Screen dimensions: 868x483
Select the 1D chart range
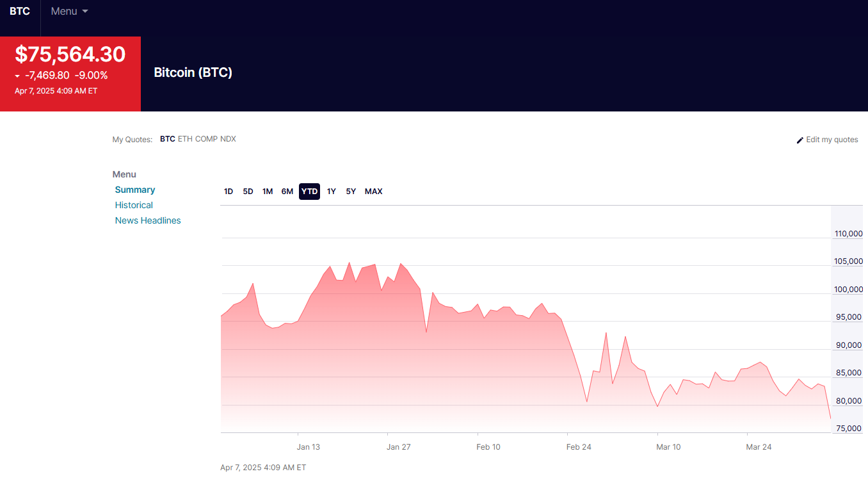(x=229, y=192)
